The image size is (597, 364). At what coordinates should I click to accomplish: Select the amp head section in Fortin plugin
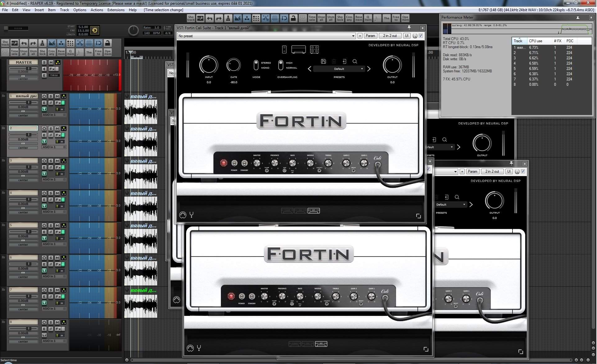[298, 49]
